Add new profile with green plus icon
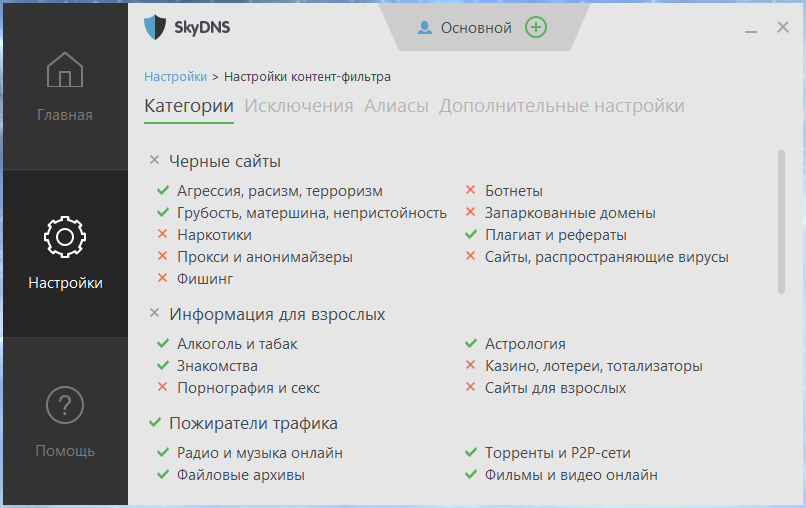Image resolution: width=806 pixels, height=508 pixels. click(536, 27)
